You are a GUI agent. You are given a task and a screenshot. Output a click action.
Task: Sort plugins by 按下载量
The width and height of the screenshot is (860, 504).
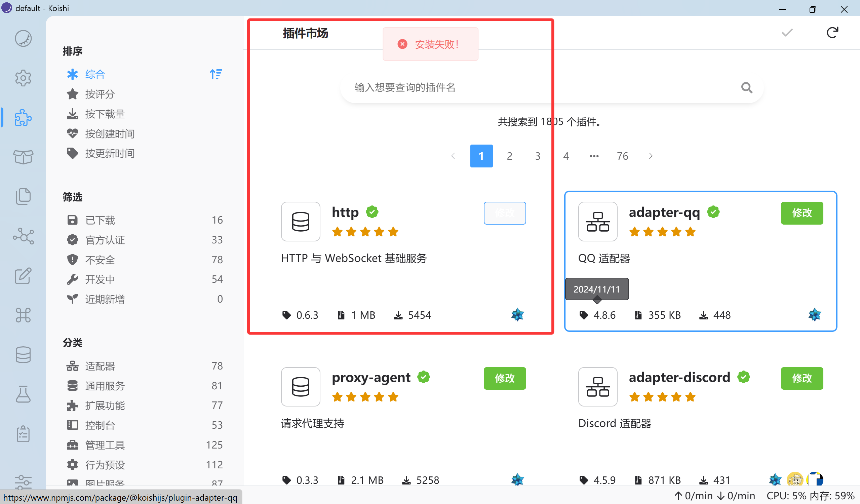tap(144, 114)
